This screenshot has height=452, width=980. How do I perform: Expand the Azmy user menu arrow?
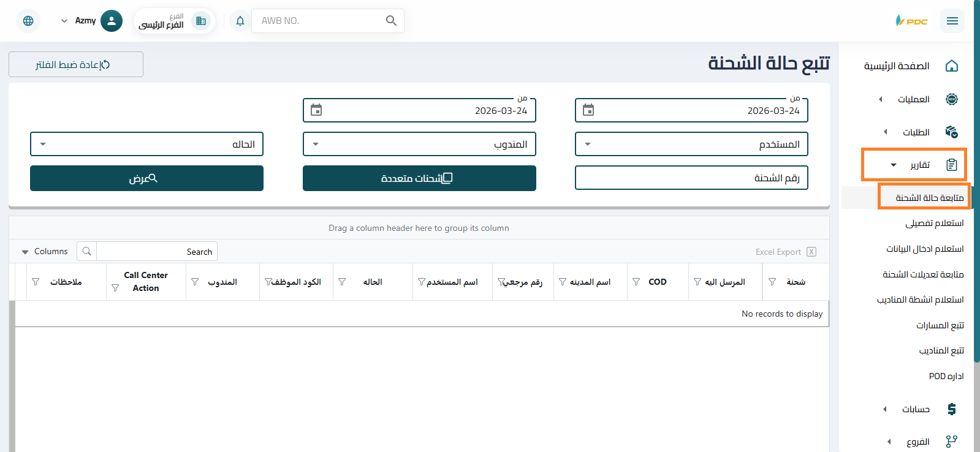pyautogui.click(x=64, y=21)
